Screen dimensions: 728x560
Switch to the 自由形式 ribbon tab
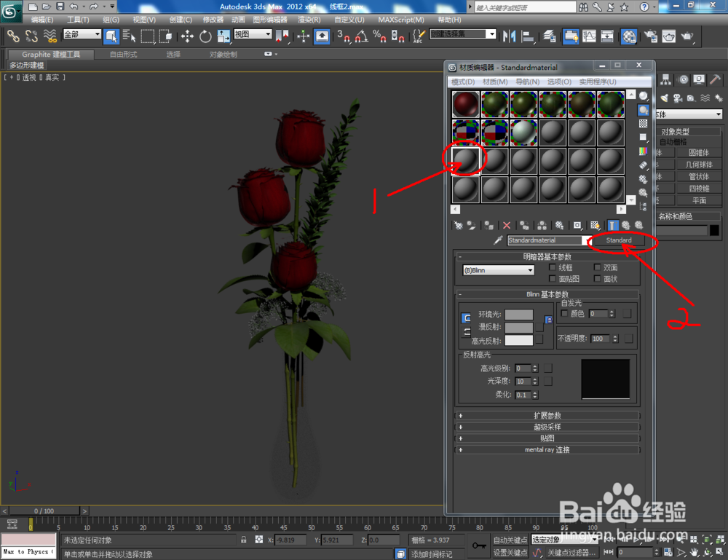coord(124,55)
